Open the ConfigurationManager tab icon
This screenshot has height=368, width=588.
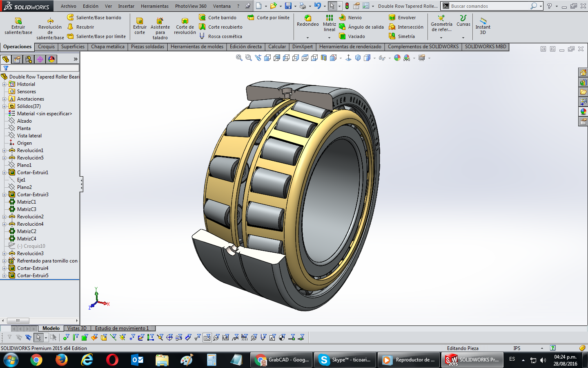click(29, 59)
